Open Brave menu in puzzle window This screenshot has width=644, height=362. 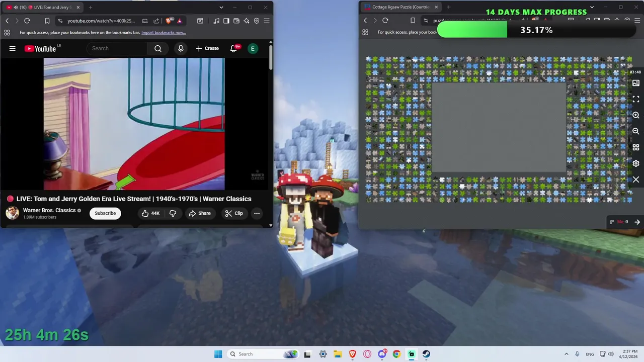pos(637,21)
